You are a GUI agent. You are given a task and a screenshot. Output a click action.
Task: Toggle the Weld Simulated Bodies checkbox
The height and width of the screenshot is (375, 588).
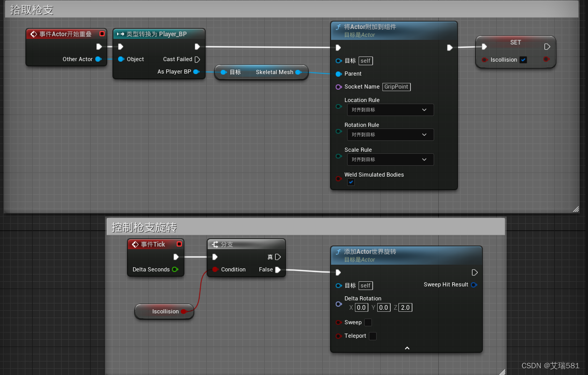[x=351, y=182]
